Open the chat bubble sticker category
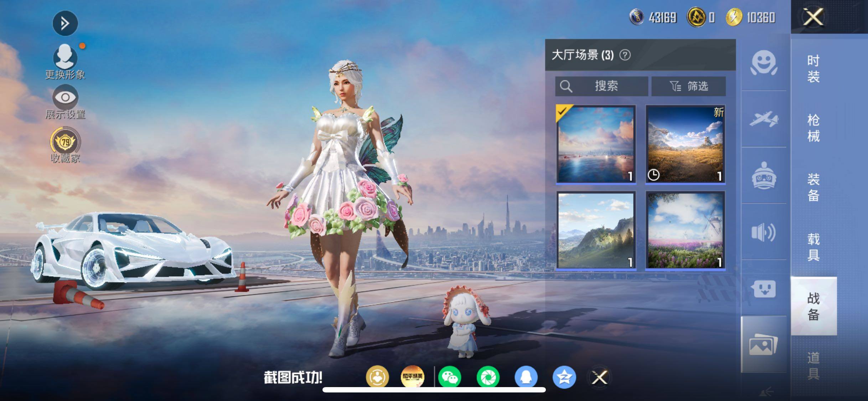The width and height of the screenshot is (868, 401). click(764, 289)
